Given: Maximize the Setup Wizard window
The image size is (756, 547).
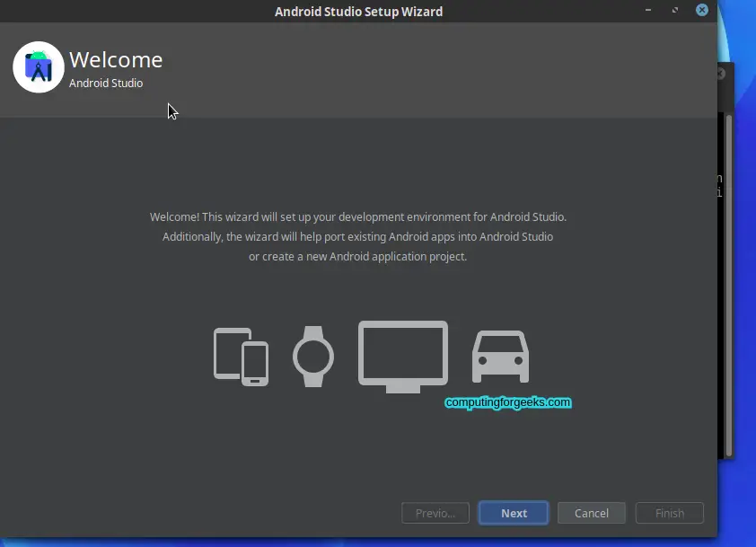Looking at the screenshot, I should click(x=675, y=10).
